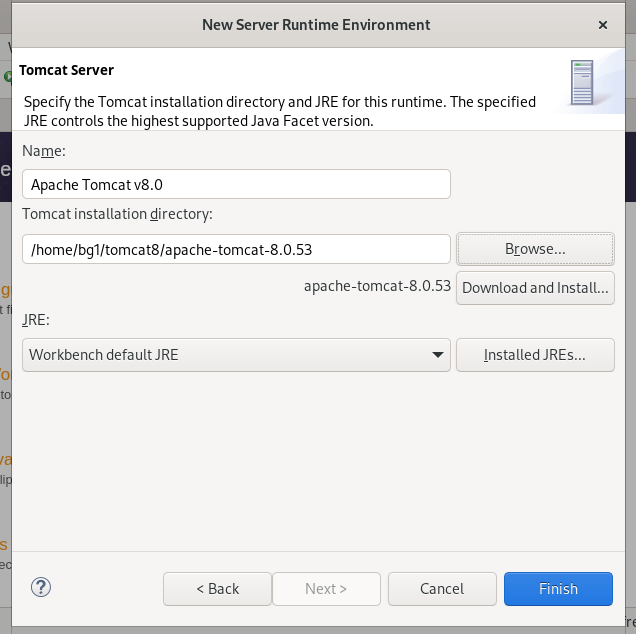Click the Tomcat installation directory: label
The width and height of the screenshot is (636, 634).
(x=117, y=214)
